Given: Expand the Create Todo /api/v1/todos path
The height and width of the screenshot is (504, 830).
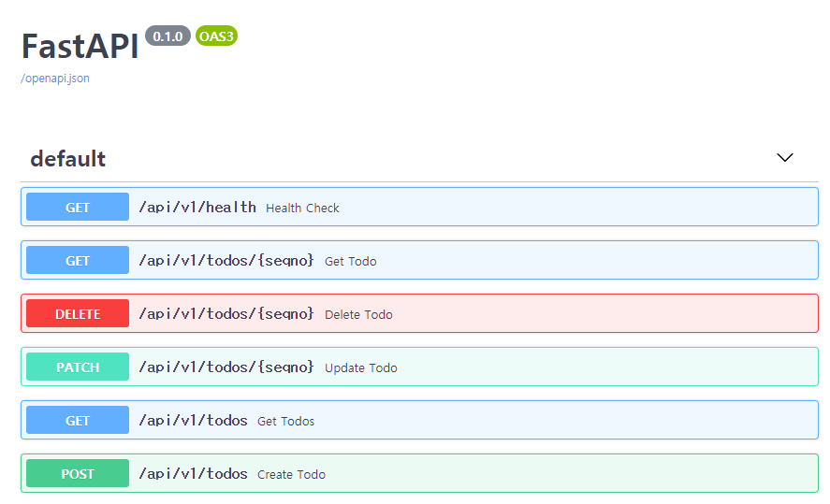Looking at the screenshot, I should pos(193,474).
